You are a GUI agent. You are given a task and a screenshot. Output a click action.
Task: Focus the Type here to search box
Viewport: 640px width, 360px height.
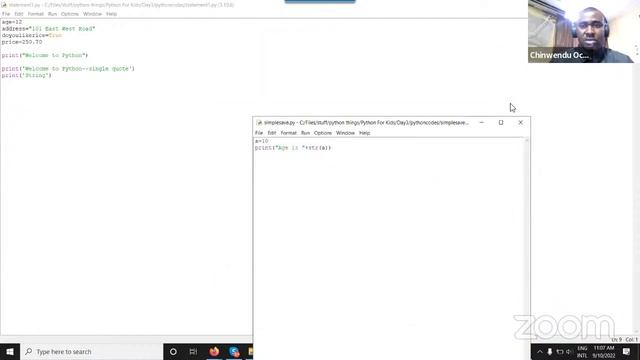(x=91, y=351)
